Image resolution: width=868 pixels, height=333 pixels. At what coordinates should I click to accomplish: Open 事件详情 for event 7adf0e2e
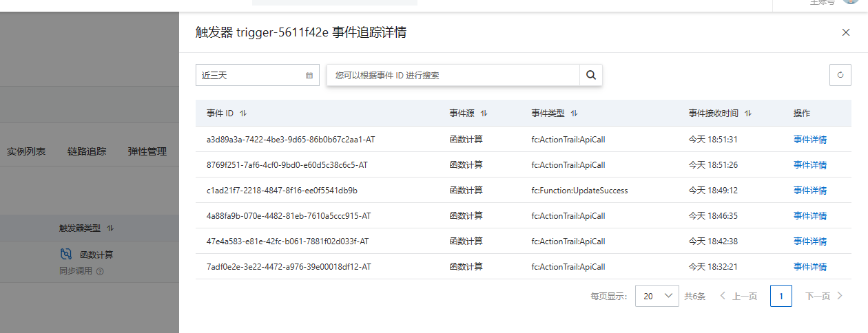point(810,266)
